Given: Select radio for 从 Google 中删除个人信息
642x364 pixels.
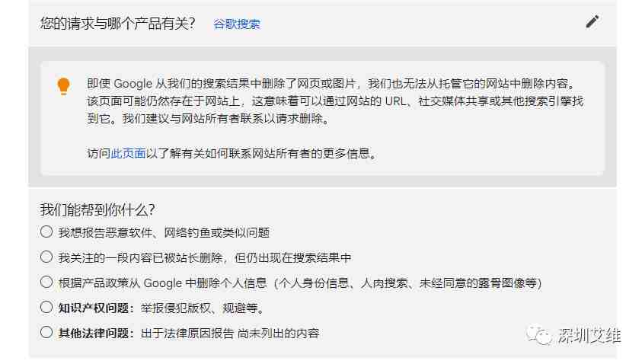Looking at the screenshot, I should (x=46, y=282).
